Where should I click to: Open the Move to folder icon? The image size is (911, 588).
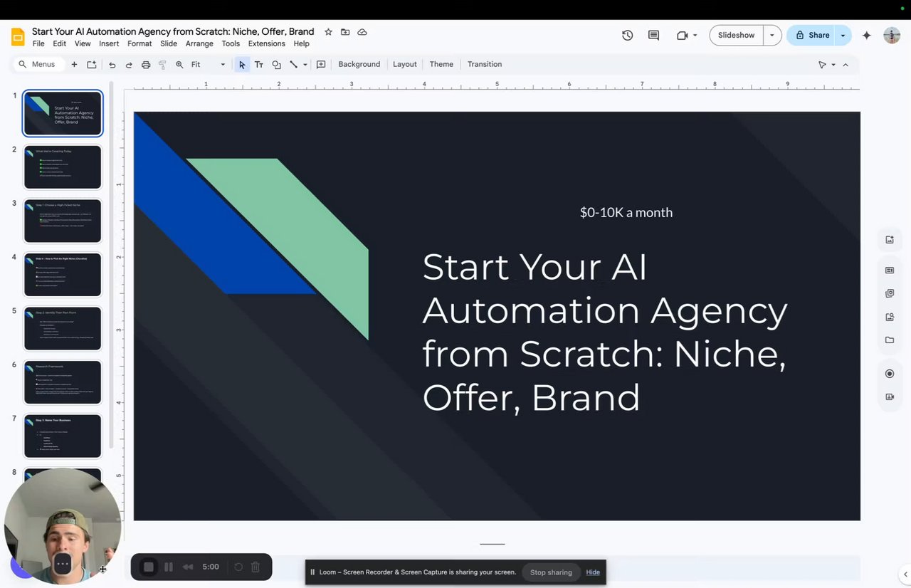[345, 32]
